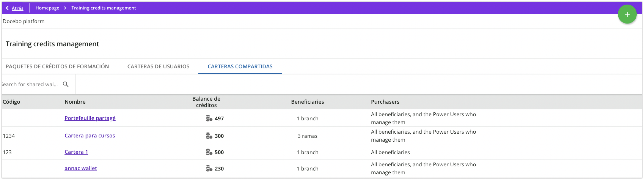Click the breadcrumb separator chevron

(65, 8)
